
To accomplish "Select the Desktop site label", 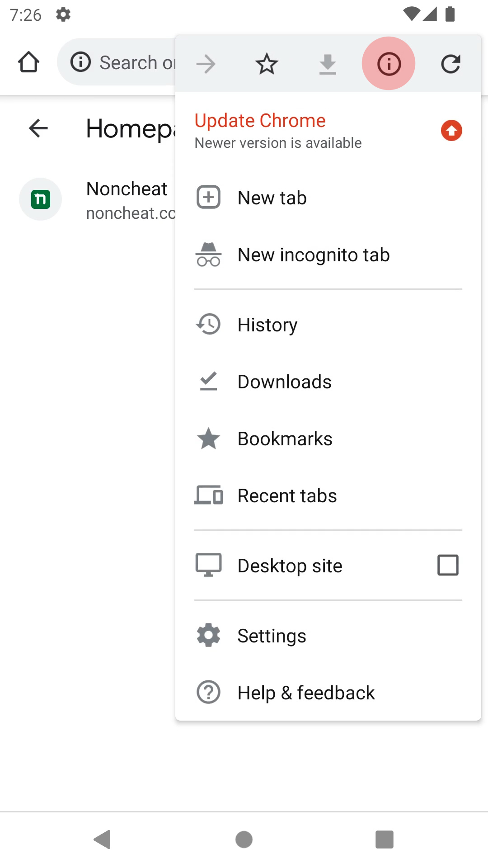I will point(290,566).
